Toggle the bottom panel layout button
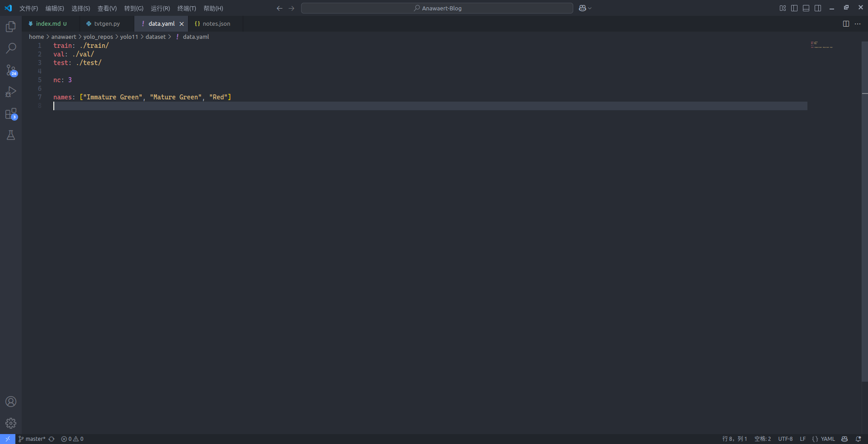 [x=806, y=8]
